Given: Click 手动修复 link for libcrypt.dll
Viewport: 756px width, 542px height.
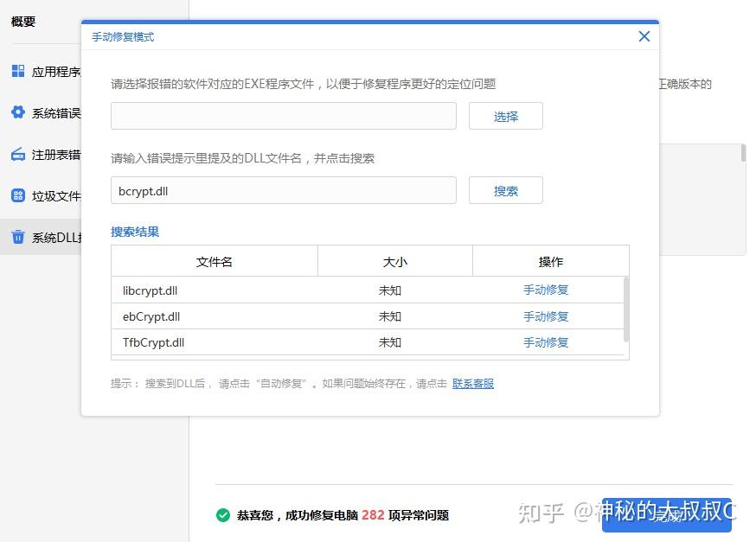Looking at the screenshot, I should click(x=545, y=291).
